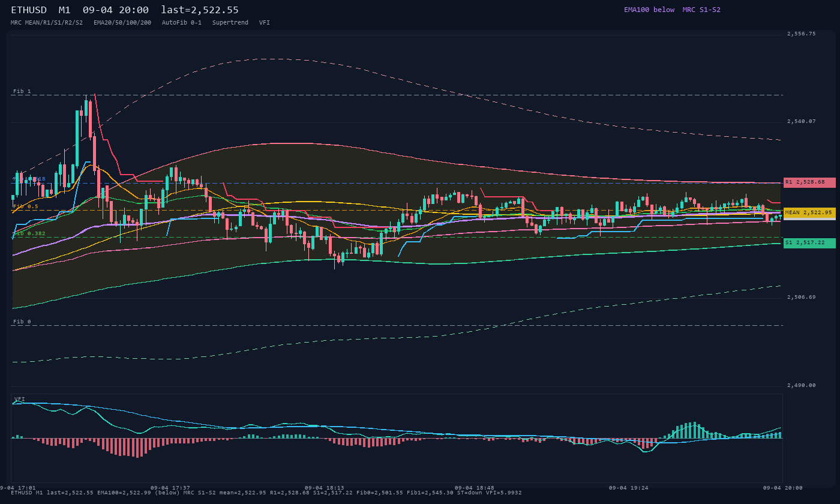Click the S1 2,517.22 price tag
Screen dimensions: 840x504
tap(809, 243)
